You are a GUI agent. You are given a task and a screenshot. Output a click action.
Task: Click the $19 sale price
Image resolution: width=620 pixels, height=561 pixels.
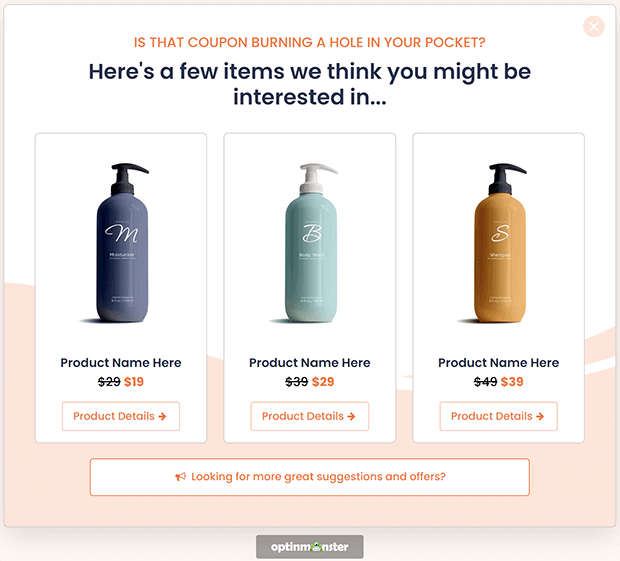pyautogui.click(x=134, y=382)
